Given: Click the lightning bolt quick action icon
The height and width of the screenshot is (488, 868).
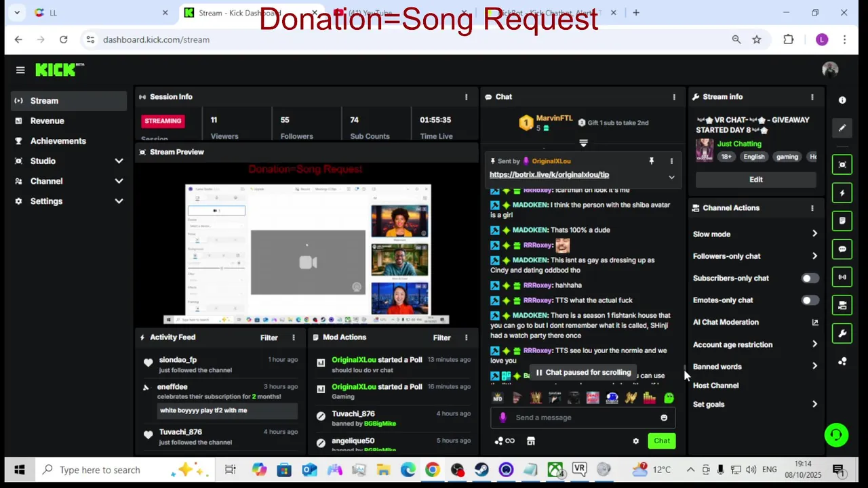Looking at the screenshot, I should 842,193.
